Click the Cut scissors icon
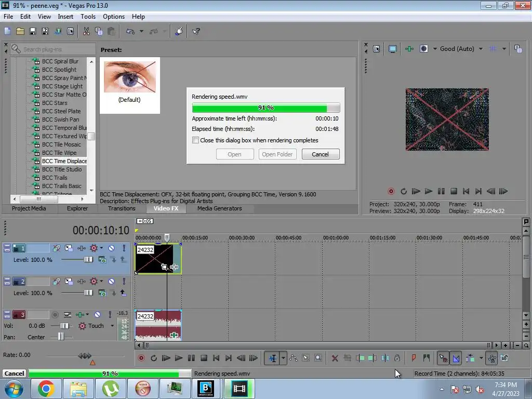 click(x=87, y=32)
